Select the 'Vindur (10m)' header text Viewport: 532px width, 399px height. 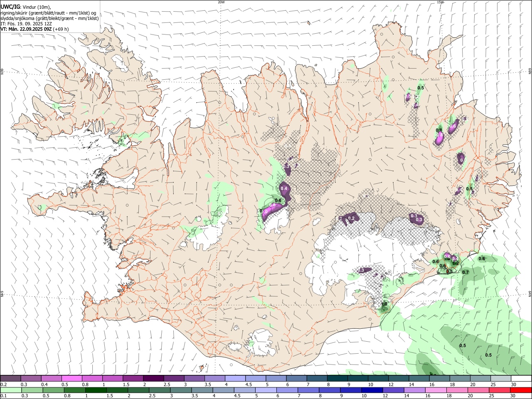[37, 7]
